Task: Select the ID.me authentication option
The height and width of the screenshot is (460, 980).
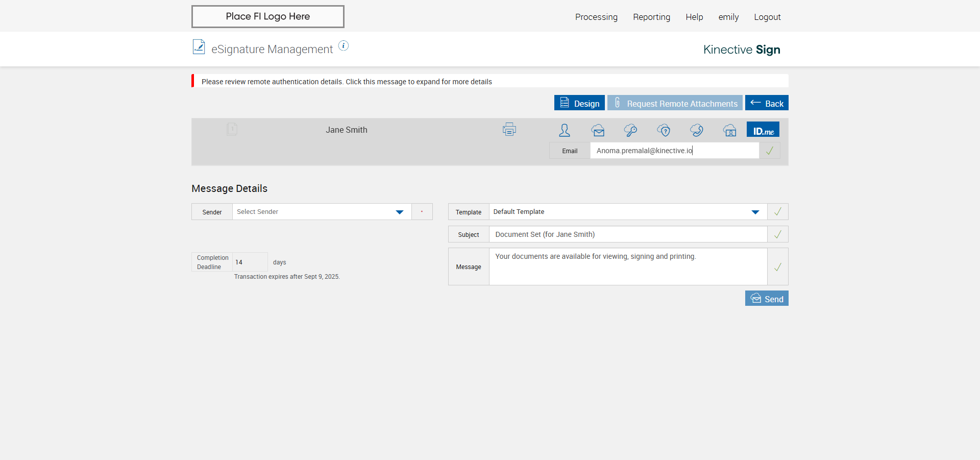Action: click(763, 130)
